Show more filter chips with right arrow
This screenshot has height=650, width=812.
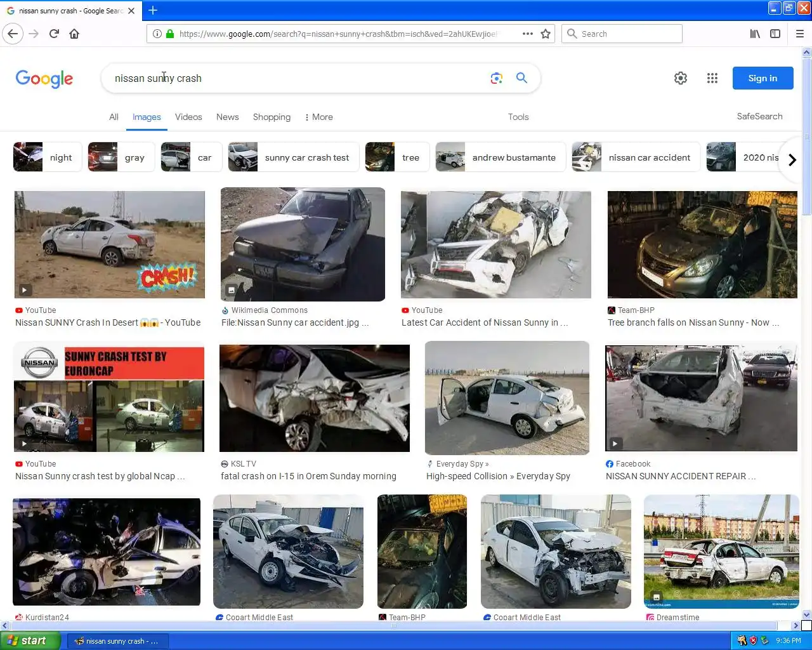click(x=792, y=160)
